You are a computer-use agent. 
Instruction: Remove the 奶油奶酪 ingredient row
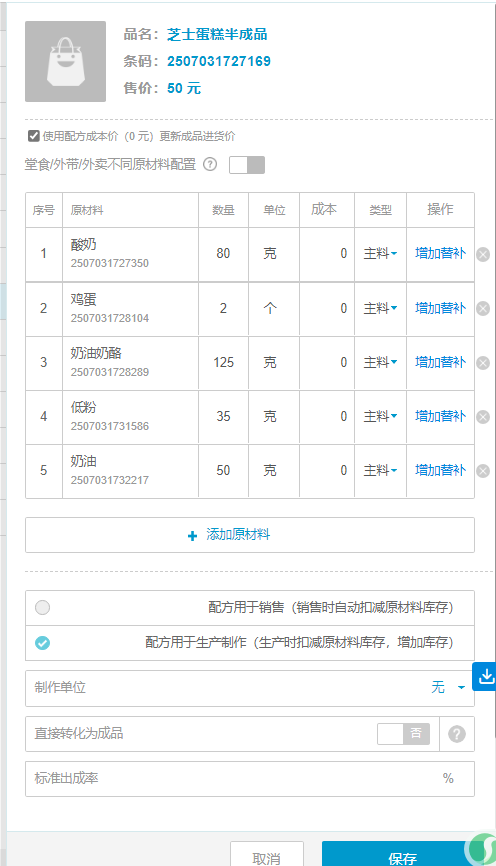483,362
